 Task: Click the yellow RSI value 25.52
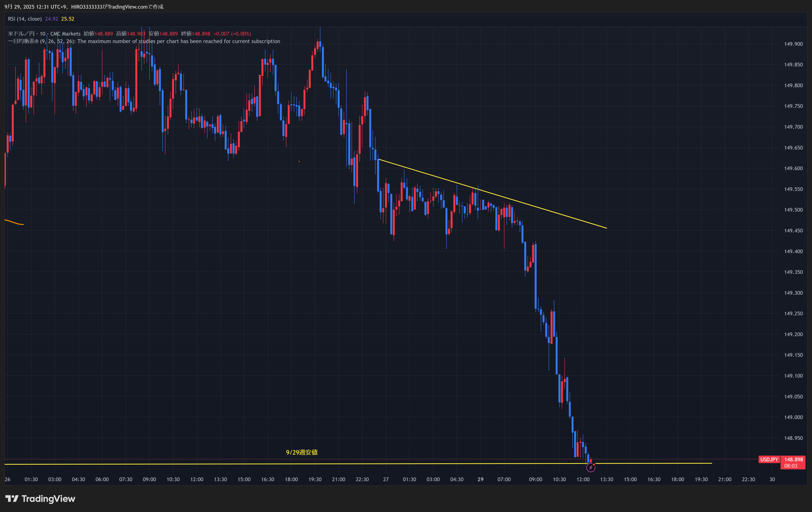pos(67,19)
